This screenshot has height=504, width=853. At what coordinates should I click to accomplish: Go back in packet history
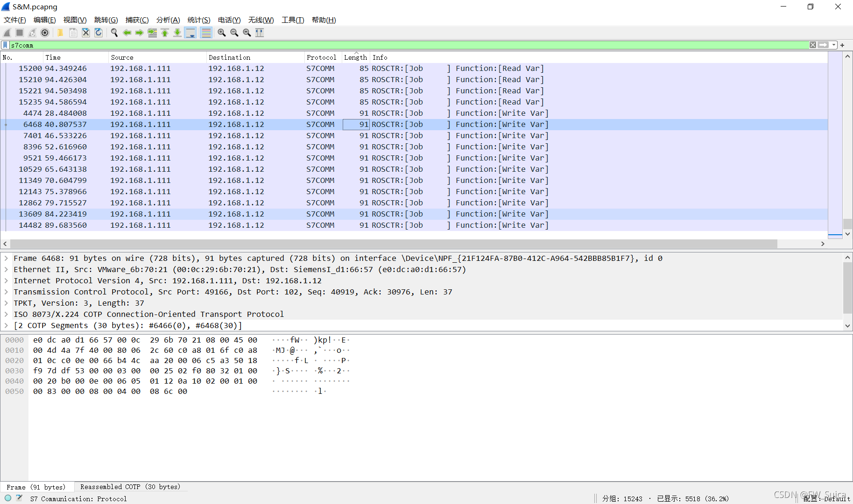pos(127,33)
